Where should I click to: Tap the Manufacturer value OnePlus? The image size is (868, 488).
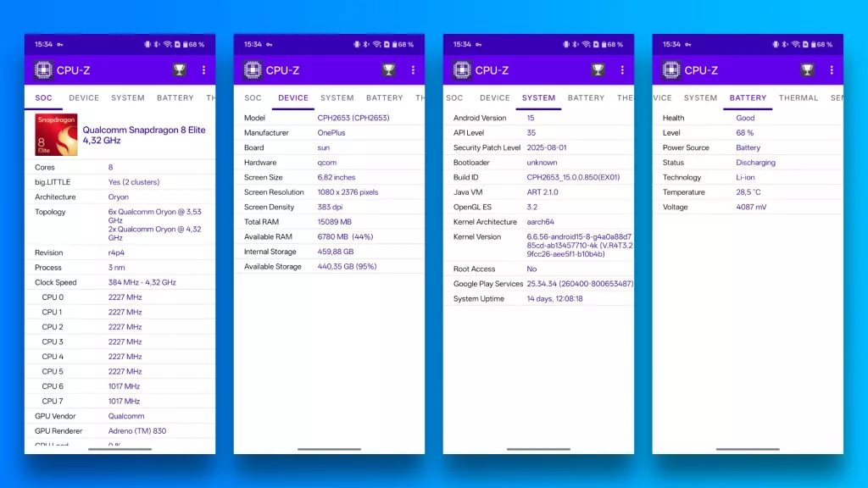coord(331,133)
